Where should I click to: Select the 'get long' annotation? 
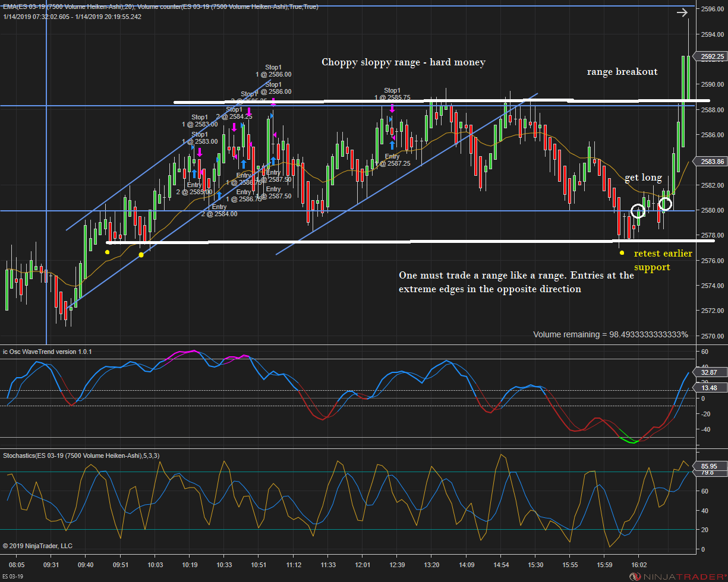click(x=643, y=178)
